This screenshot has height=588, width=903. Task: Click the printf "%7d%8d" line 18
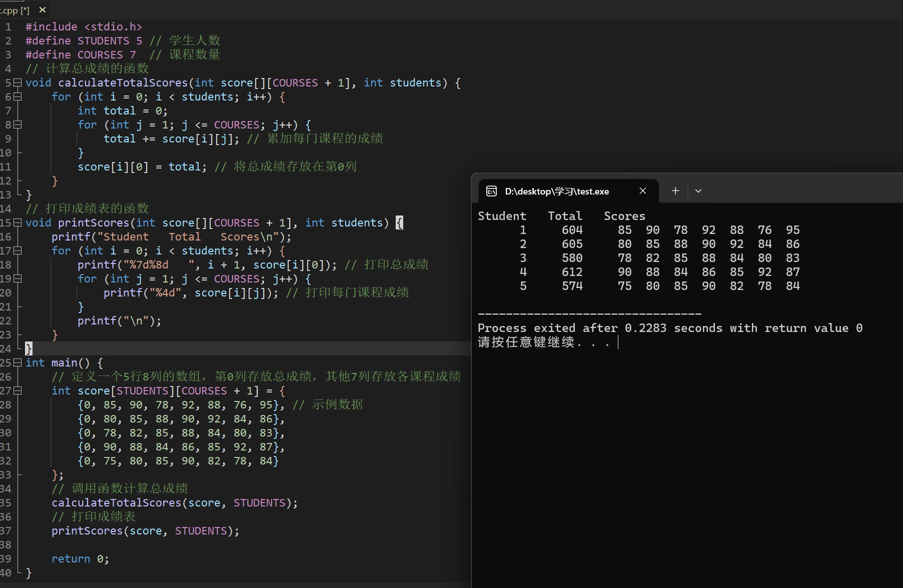[207, 264]
